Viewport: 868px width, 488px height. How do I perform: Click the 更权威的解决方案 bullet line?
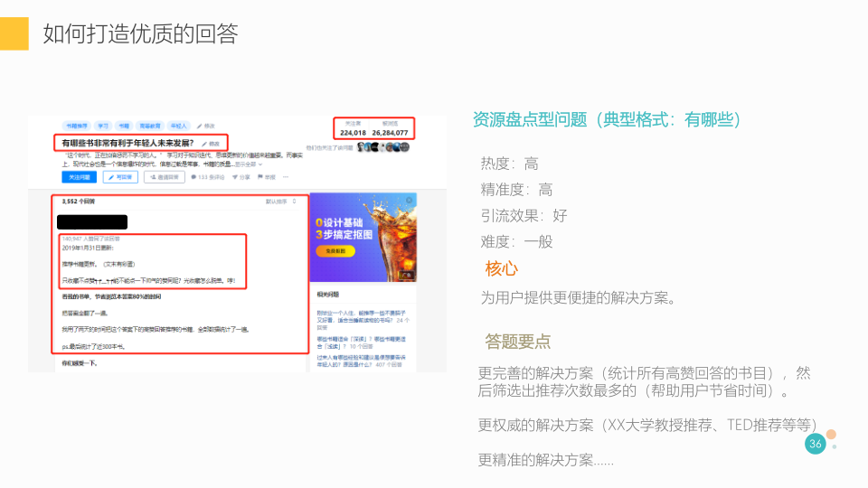[647, 425]
